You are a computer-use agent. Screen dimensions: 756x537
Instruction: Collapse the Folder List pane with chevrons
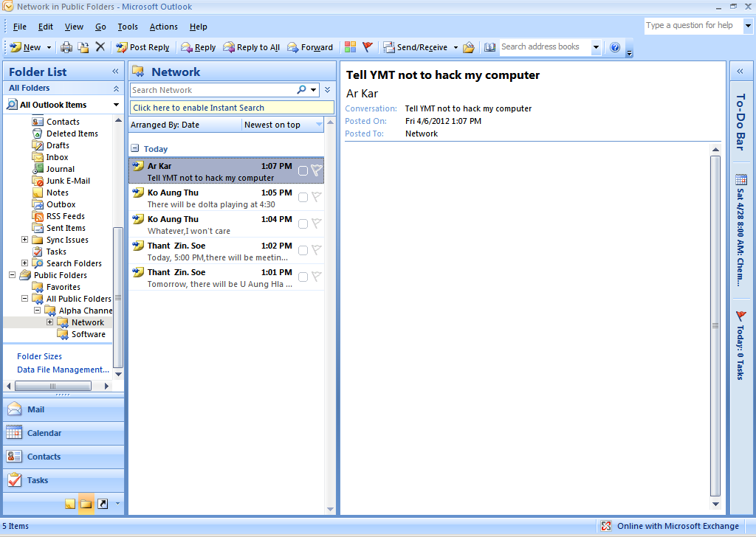[x=115, y=72]
